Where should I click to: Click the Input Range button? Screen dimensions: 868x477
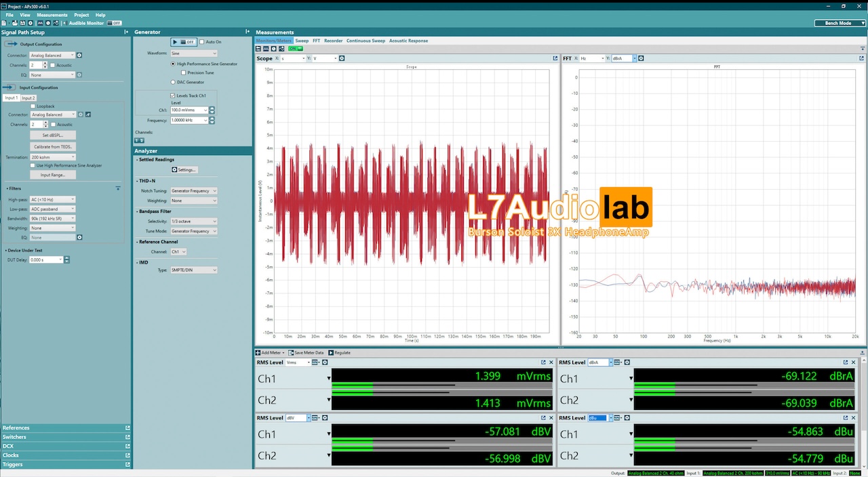(53, 175)
